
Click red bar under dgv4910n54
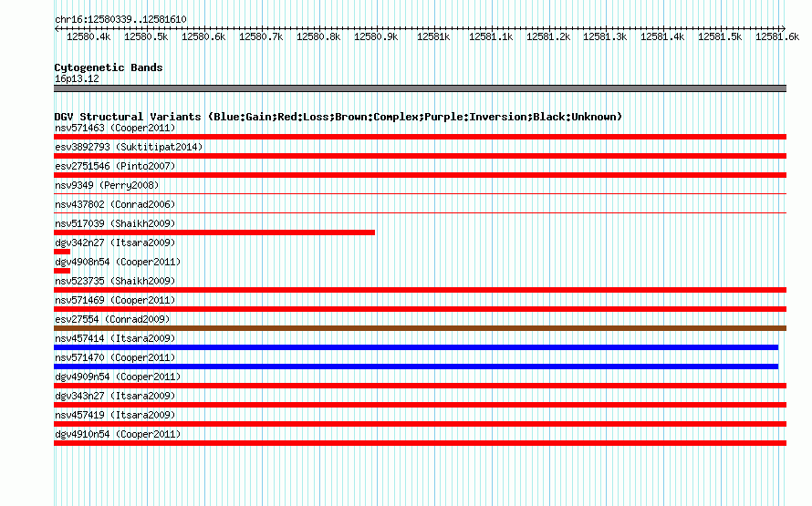pyautogui.click(x=420, y=443)
